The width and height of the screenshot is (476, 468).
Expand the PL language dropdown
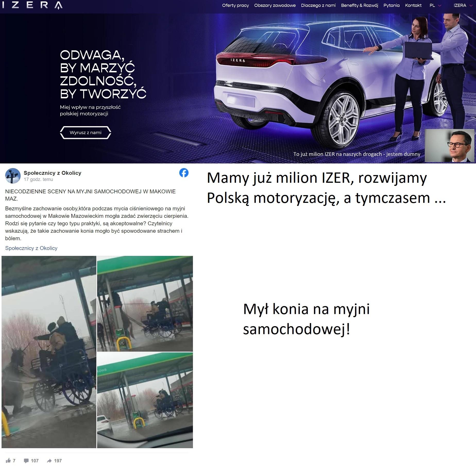coord(435,5)
